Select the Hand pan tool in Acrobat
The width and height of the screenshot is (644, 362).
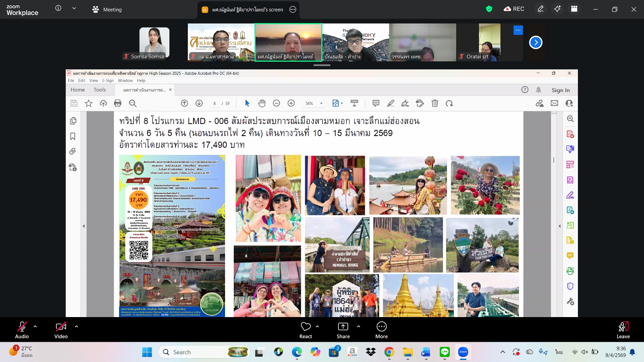tap(262, 103)
